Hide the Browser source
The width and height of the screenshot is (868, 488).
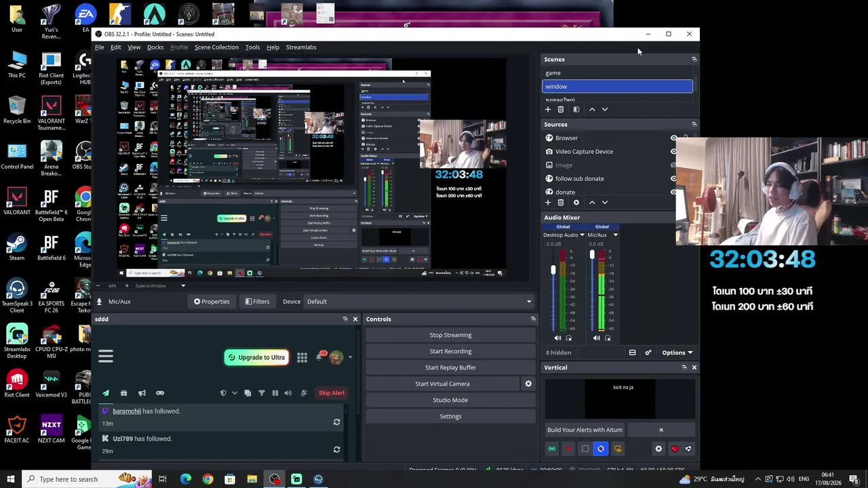click(673, 138)
